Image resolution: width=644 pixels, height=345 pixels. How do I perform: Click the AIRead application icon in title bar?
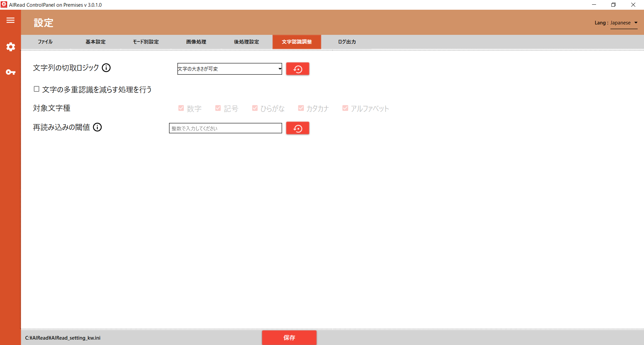click(x=4, y=4)
